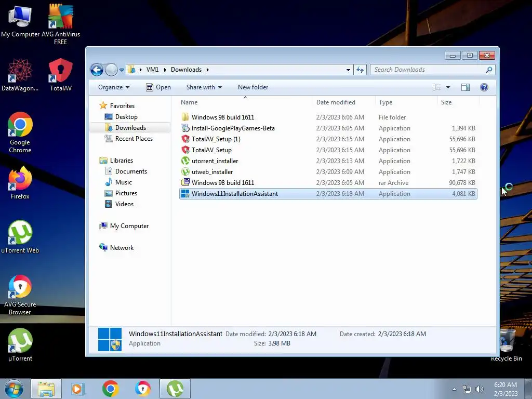Click the Open toolbar button

158,87
